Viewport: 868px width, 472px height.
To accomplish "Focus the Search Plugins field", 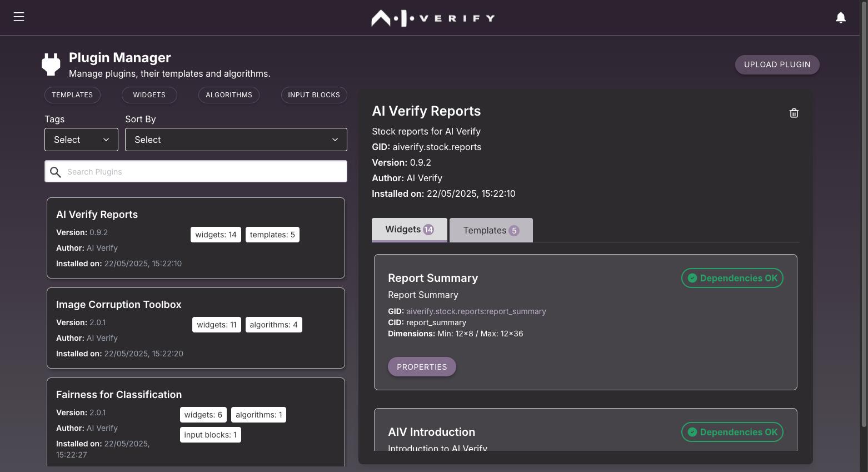I will tap(196, 172).
